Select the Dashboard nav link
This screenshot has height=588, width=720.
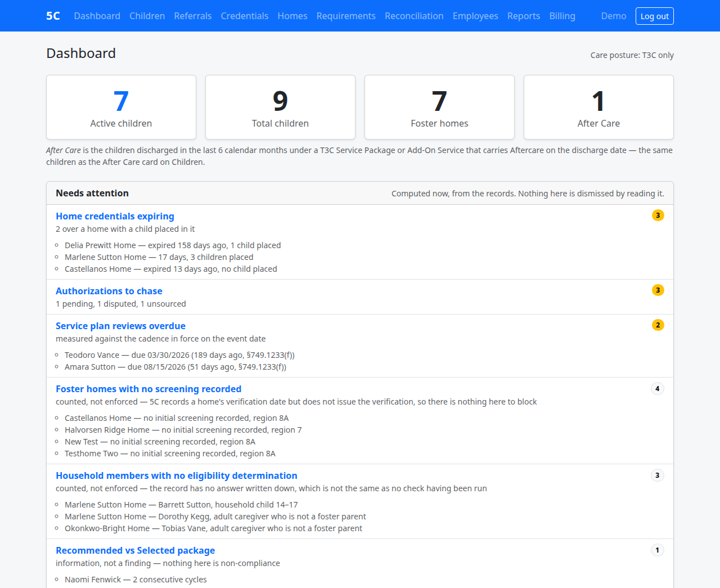click(97, 16)
